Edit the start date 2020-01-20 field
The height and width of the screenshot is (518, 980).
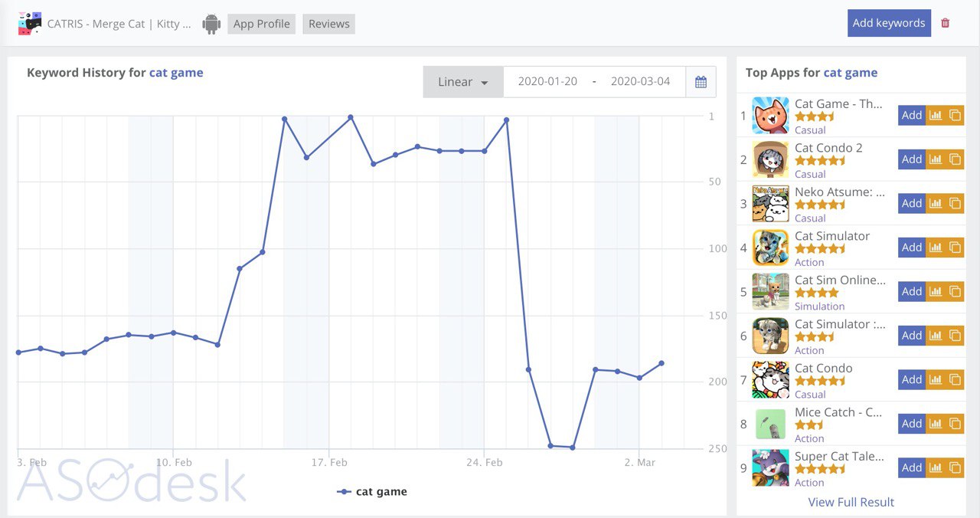coord(547,82)
